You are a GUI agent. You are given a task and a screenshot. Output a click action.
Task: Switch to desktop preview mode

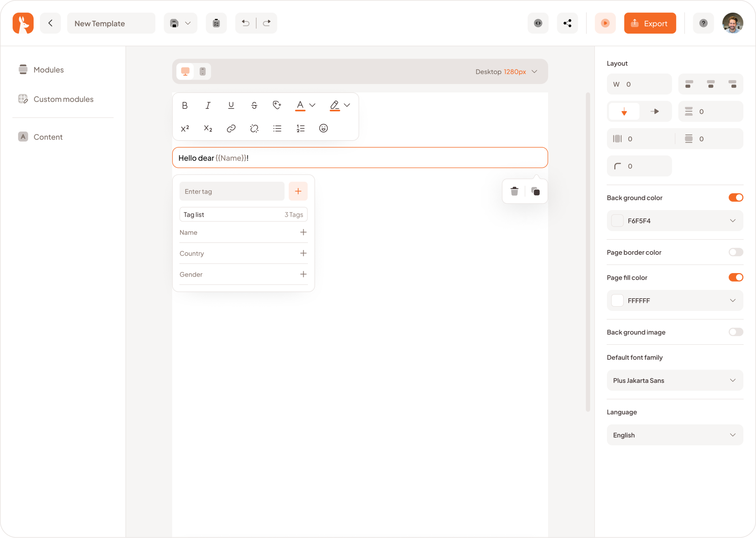(185, 72)
